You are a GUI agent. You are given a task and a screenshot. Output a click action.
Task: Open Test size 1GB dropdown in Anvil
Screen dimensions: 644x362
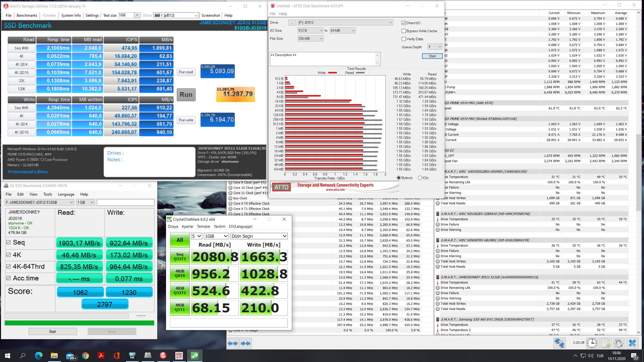click(137, 15)
